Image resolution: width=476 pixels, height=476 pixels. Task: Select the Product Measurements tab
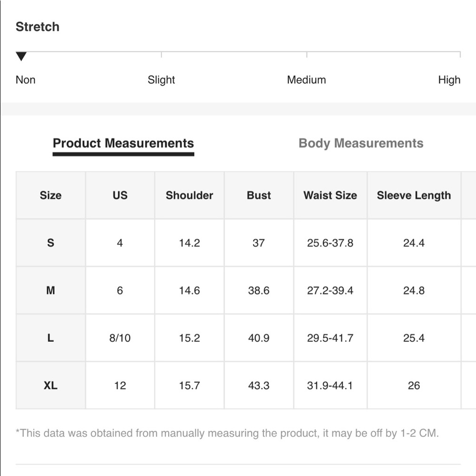123,143
